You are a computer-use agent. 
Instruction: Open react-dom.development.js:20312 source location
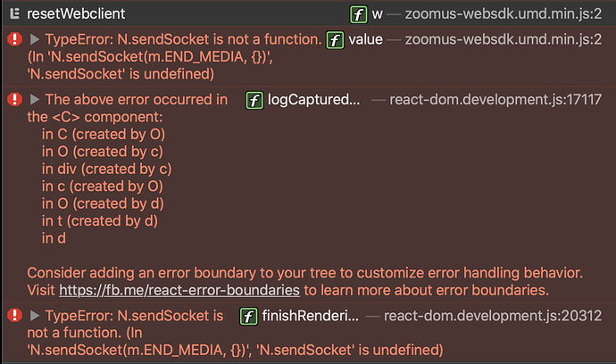point(493,316)
